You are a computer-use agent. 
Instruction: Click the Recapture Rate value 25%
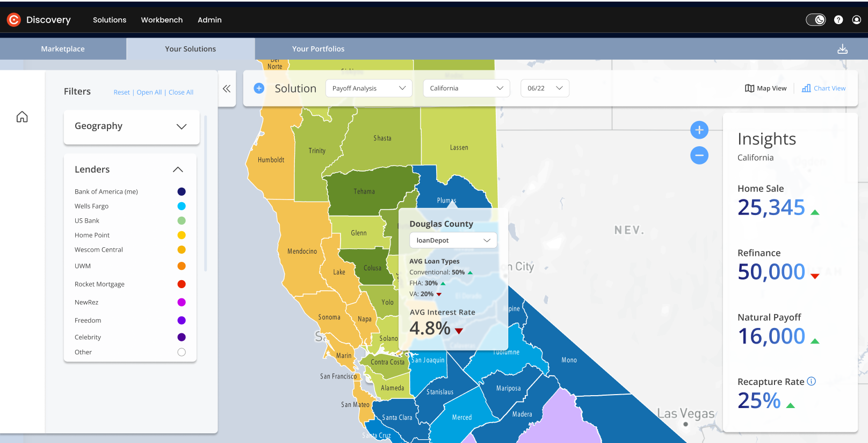coord(759,401)
